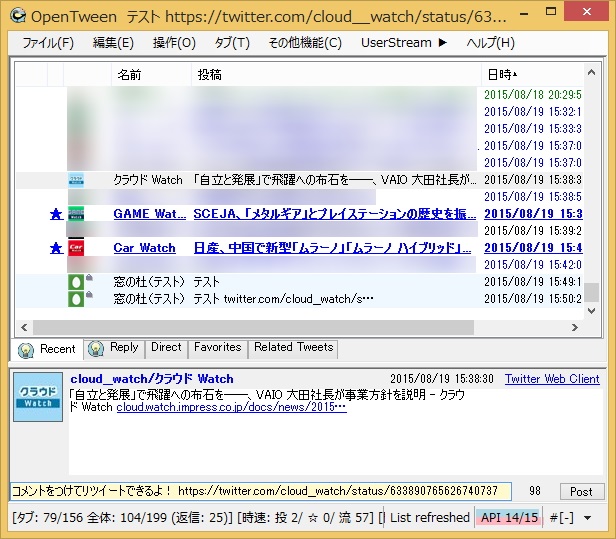Open the 編集(E) menu
This screenshot has height=539, width=616.
coord(113,42)
